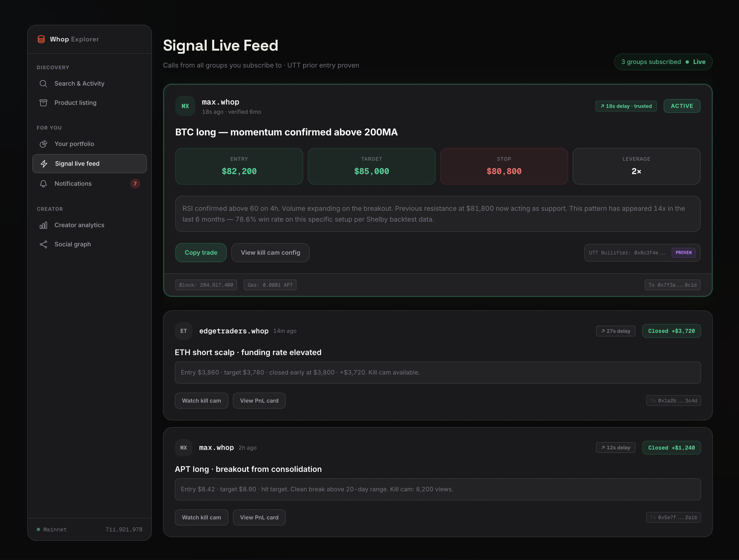
Task: Click the ACTIVE status badge
Action: click(x=682, y=106)
